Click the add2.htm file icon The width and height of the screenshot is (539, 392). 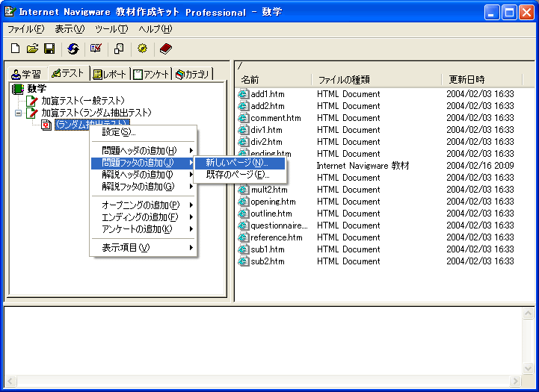click(x=244, y=106)
